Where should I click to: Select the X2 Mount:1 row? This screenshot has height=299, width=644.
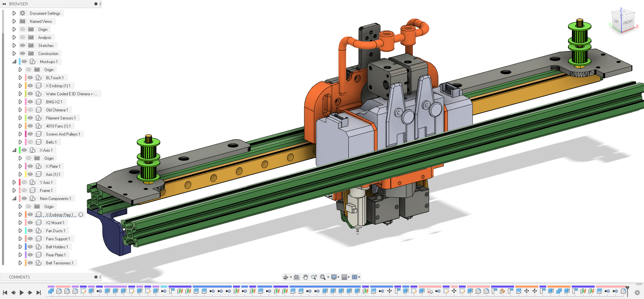46,223
